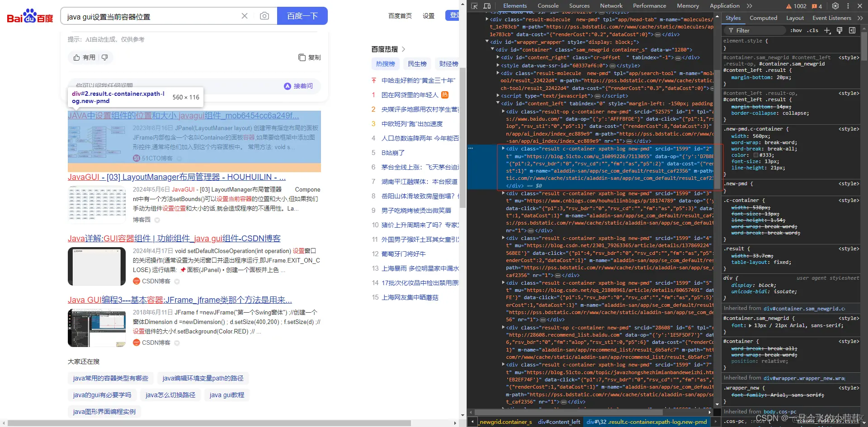The image size is (868, 427).
Task: Expand the content_right div node
Action: (498, 57)
